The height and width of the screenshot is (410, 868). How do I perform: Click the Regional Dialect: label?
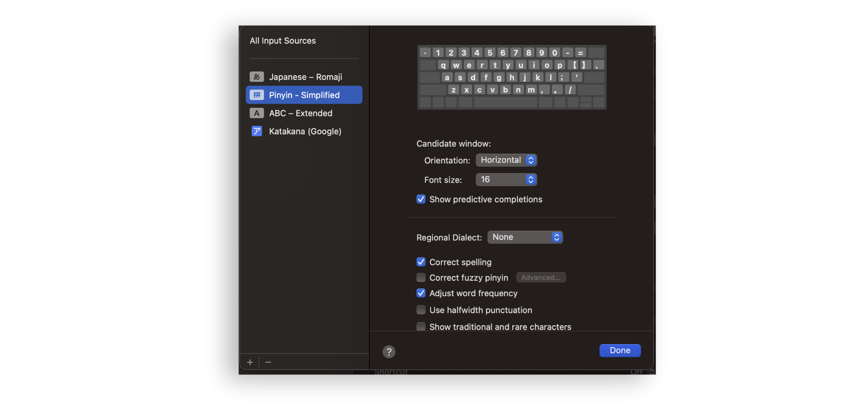coord(449,238)
